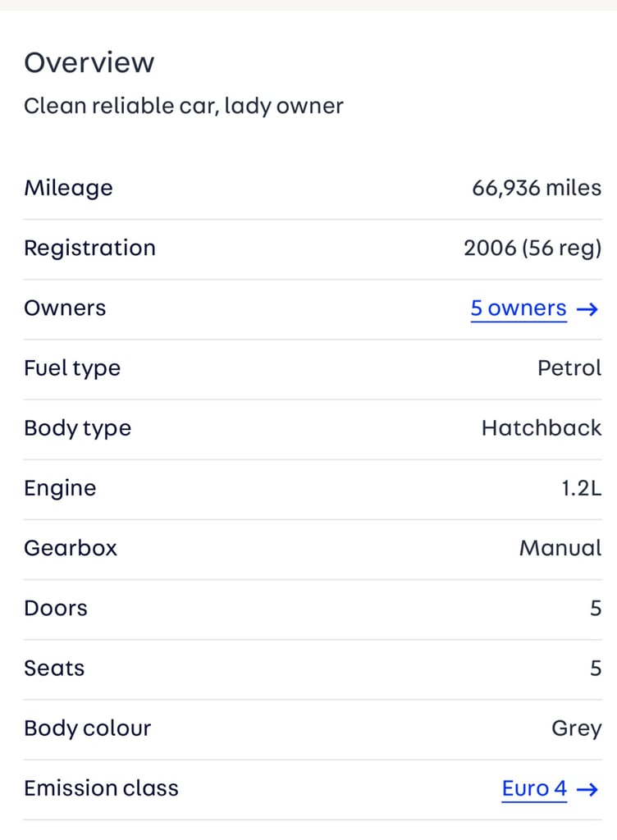617x840 pixels.
Task: Click the Engine 1.2L value
Action: tap(582, 488)
